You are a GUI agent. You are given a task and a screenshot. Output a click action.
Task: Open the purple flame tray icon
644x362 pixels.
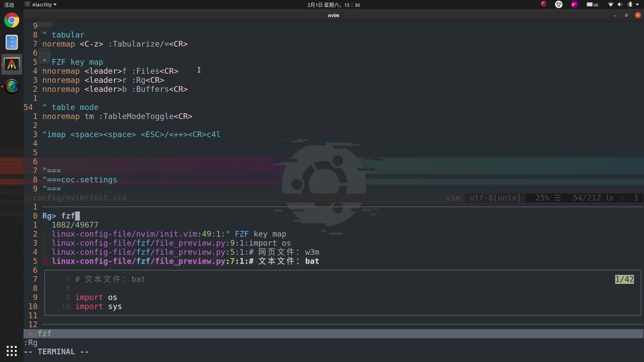pyautogui.click(x=574, y=5)
